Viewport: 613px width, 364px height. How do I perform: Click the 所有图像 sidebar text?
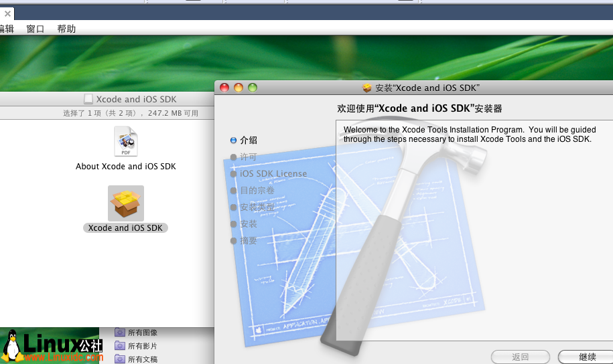coord(143,333)
